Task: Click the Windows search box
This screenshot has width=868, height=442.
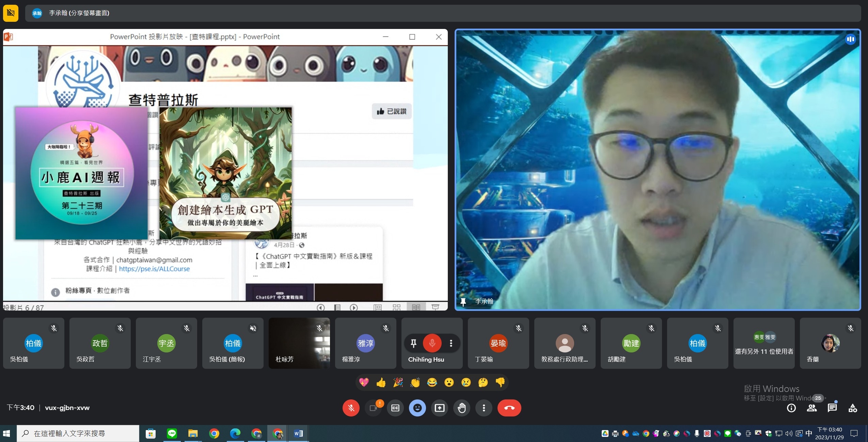Action: pos(78,433)
